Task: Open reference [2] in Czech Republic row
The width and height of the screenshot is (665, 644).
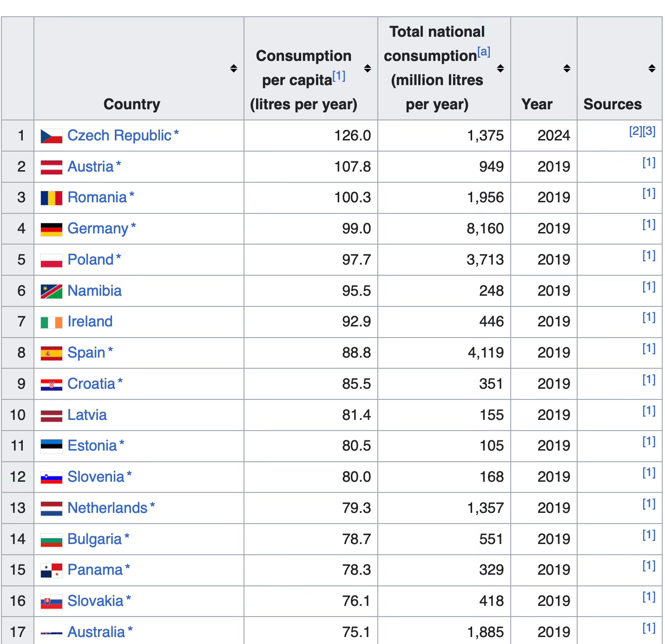Action: 636,131
